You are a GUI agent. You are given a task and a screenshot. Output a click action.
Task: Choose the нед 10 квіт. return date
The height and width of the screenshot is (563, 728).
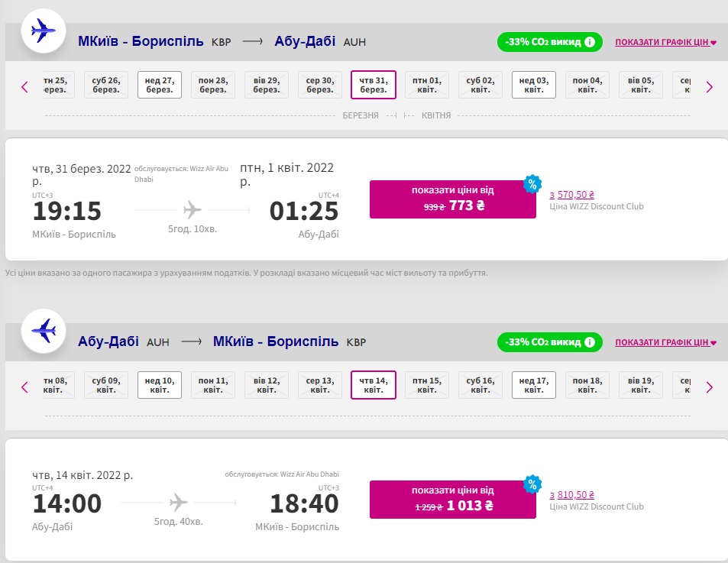point(160,385)
